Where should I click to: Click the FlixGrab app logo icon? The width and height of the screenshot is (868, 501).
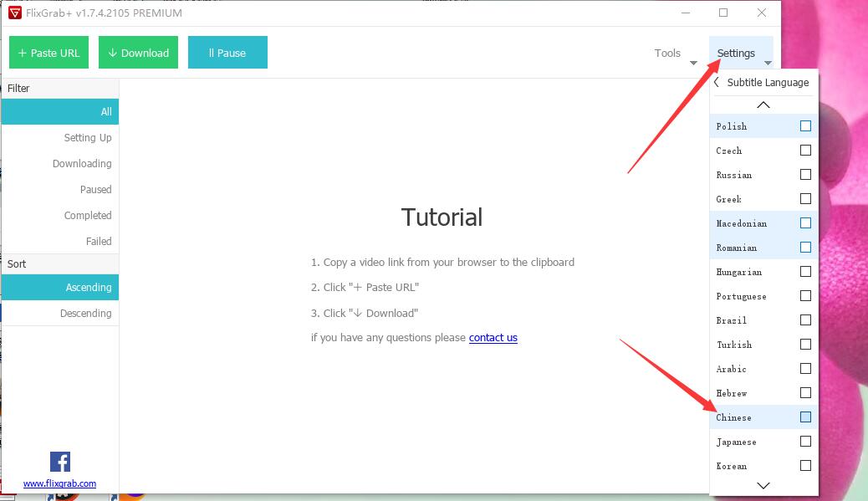[x=15, y=13]
